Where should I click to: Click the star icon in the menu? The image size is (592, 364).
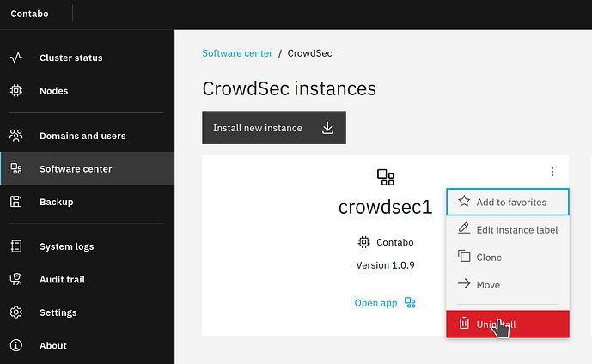point(464,202)
